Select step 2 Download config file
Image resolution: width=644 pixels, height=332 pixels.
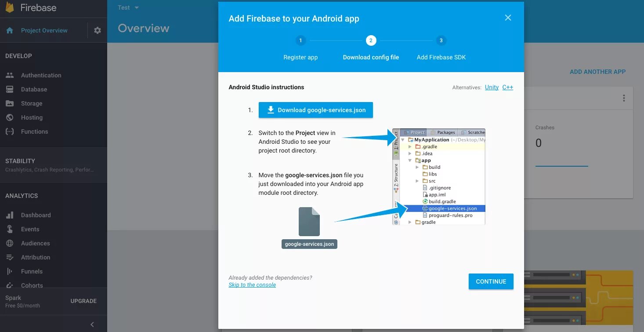(x=371, y=48)
